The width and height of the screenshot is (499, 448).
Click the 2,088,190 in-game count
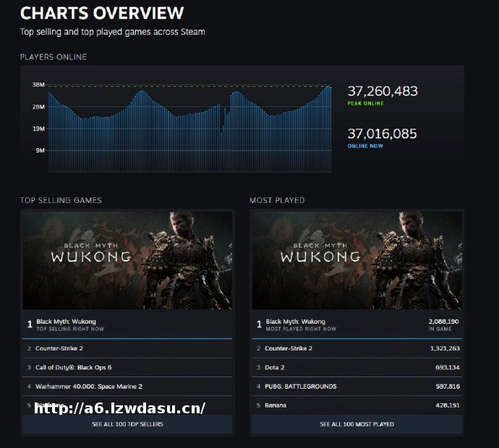coord(443,322)
